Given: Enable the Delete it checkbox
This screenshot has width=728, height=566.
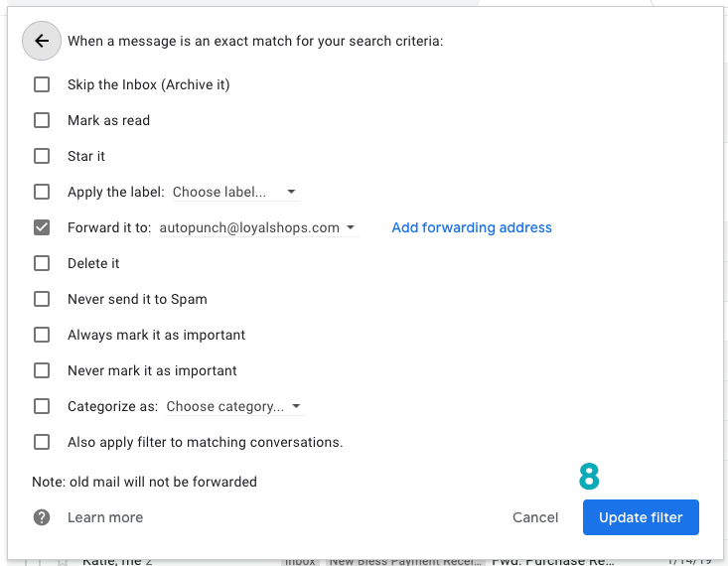Looking at the screenshot, I should click(42, 263).
